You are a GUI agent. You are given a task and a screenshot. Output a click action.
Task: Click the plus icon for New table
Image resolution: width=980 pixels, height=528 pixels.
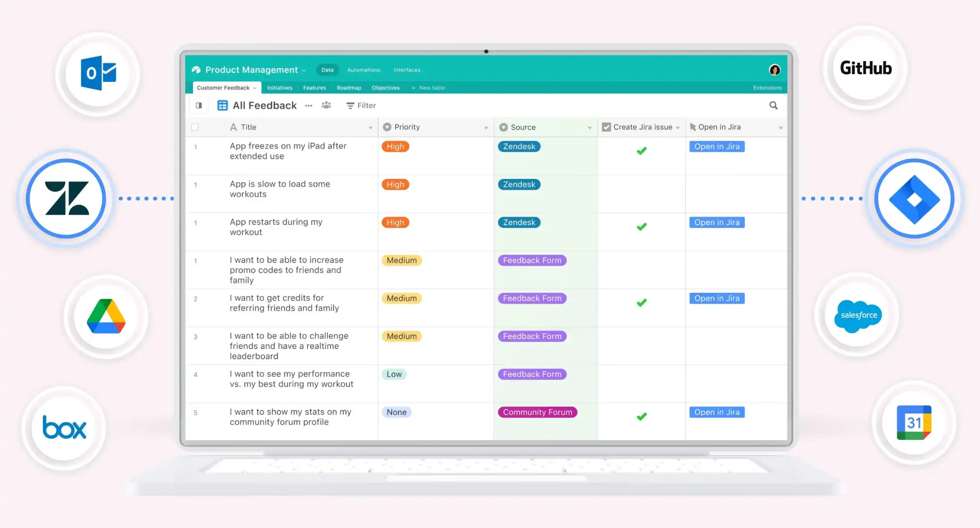pyautogui.click(x=413, y=88)
